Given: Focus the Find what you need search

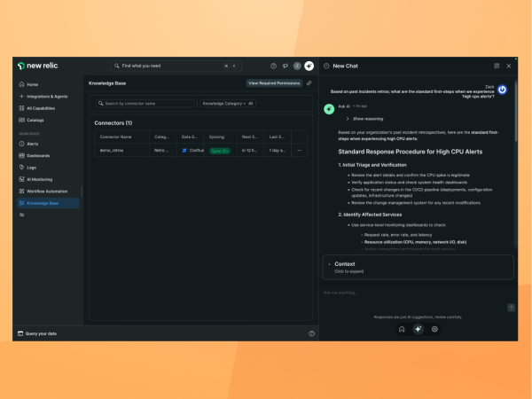Looking at the screenshot, I should point(176,66).
